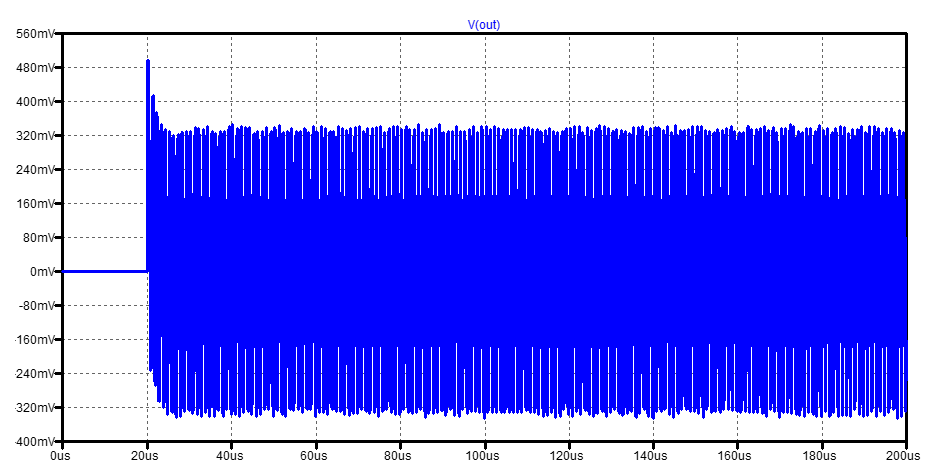Screen dimensions: 928x467
Task: Click the 480mV vertical axis label
Action: click(36, 67)
